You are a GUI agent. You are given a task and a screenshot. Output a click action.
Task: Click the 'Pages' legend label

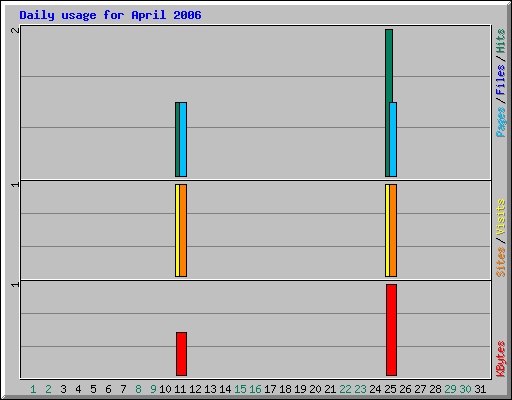point(501,122)
